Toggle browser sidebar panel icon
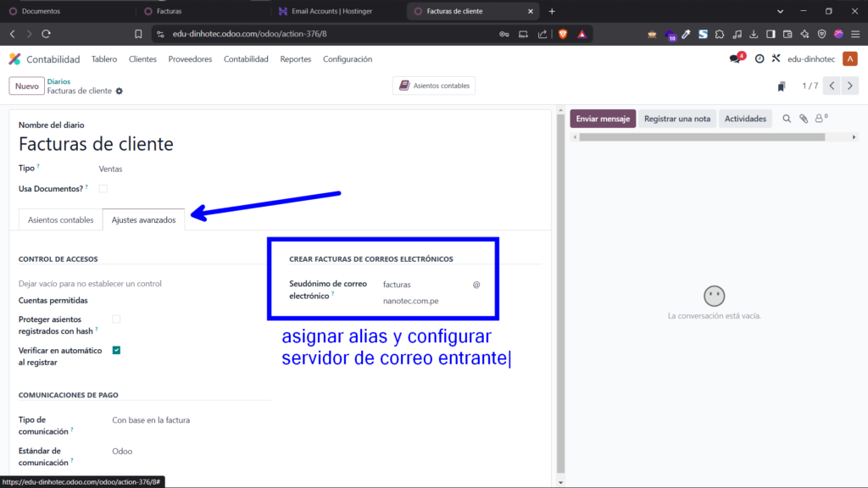The height and width of the screenshot is (488, 868). click(771, 34)
